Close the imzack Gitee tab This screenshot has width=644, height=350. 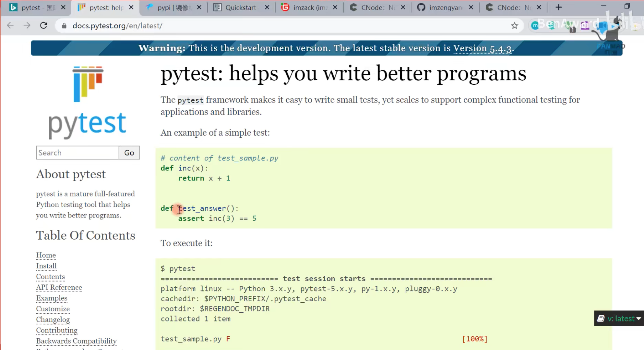click(335, 7)
